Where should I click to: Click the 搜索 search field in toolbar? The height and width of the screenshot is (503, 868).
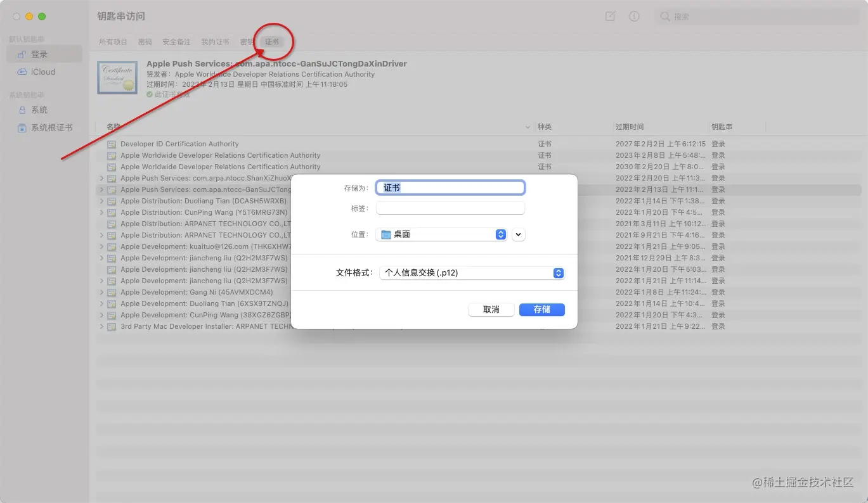[758, 16]
